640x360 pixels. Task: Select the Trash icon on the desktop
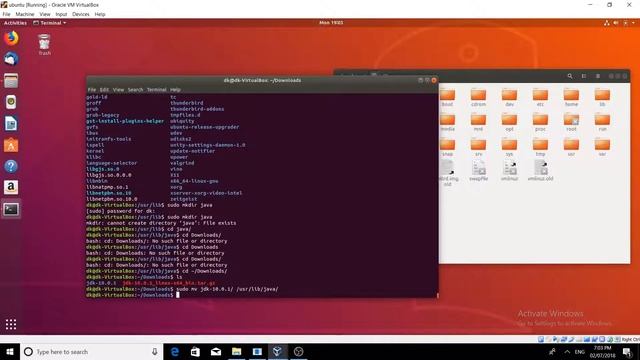click(x=44, y=45)
